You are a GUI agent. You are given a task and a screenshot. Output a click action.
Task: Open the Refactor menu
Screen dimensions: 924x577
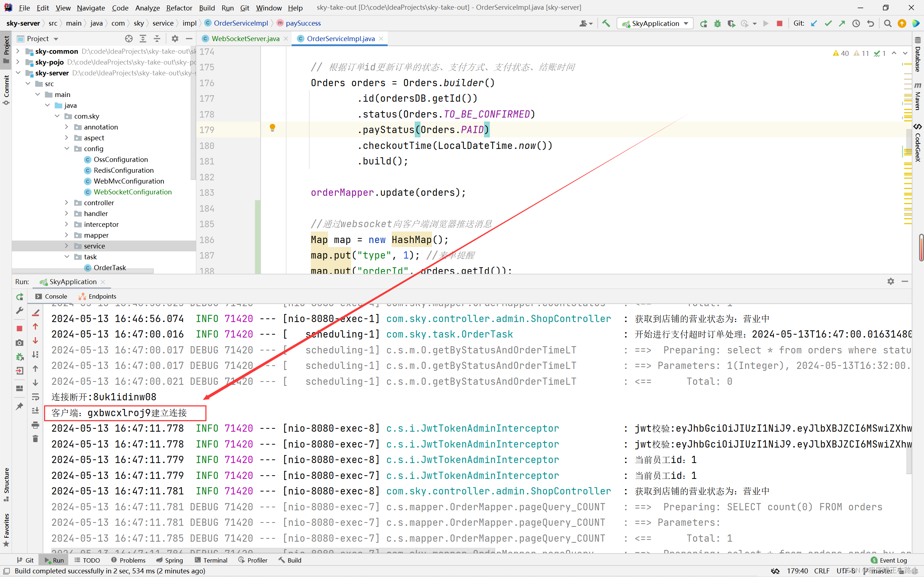[x=179, y=8]
